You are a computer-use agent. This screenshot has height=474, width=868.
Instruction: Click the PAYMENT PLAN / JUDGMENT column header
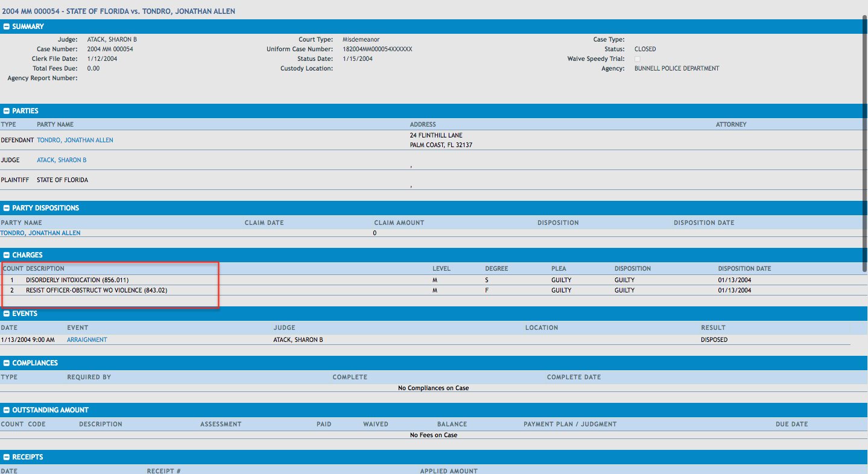coord(570,424)
